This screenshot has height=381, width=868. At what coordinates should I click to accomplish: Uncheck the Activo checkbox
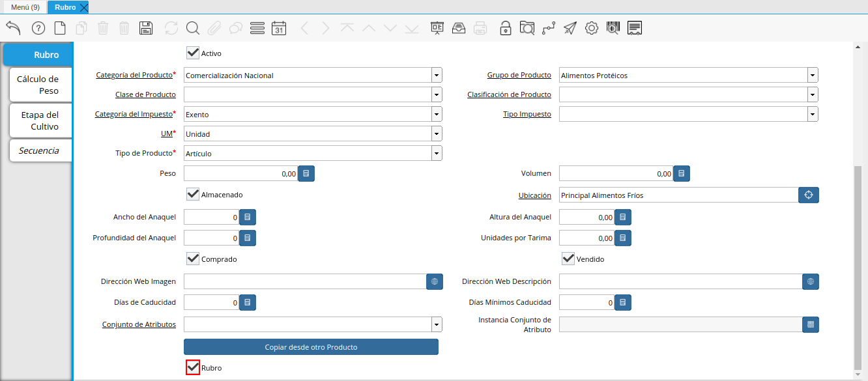point(193,53)
